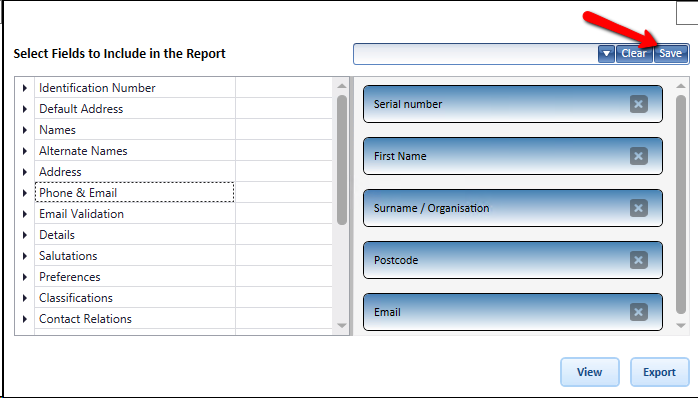The height and width of the screenshot is (398, 698).
Task: Click the Save button
Action: [x=670, y=54]
